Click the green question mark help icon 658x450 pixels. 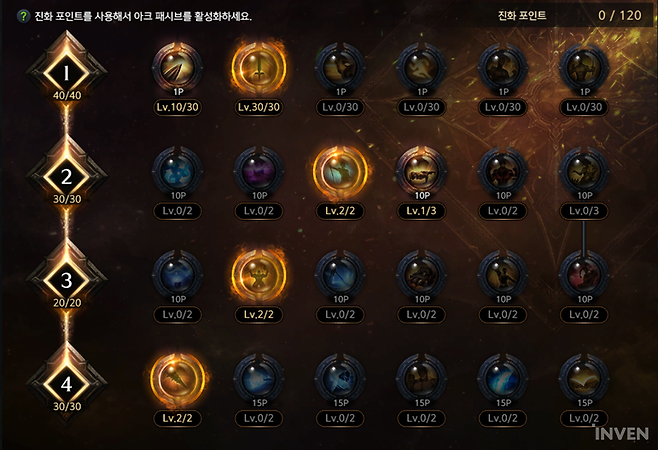[23, 16]
